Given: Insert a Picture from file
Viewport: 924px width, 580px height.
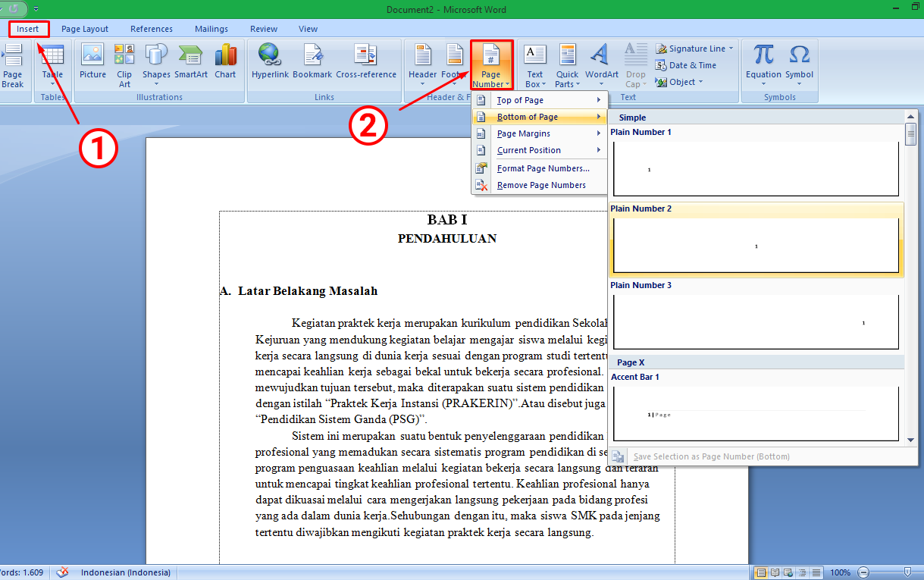Looking at the screenshot, I should tap(93, 62).
